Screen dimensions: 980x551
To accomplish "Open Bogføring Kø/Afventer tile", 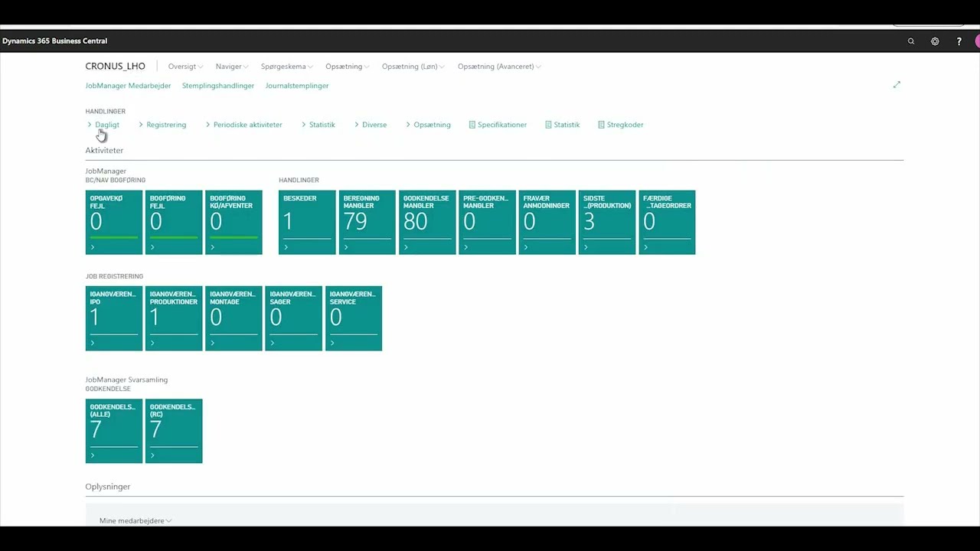I will pyautogui.click(x=234, y=222).
